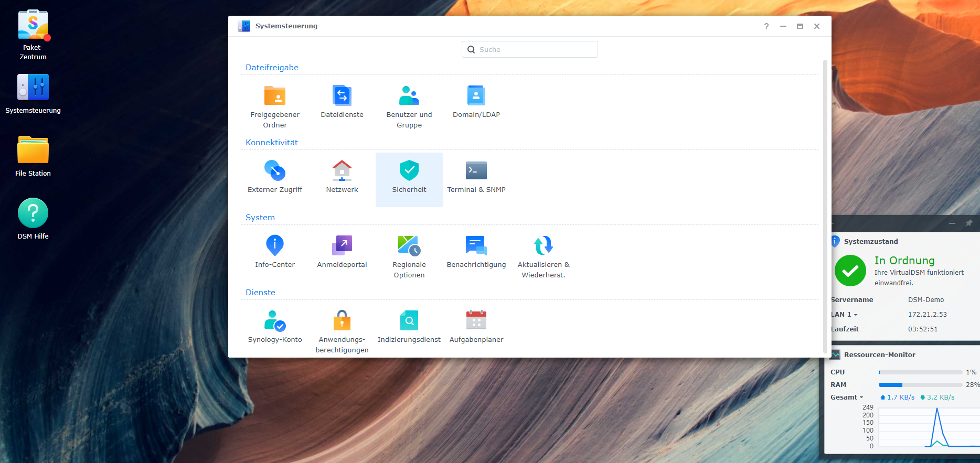Minimize the widget panel

coord(952,223)
